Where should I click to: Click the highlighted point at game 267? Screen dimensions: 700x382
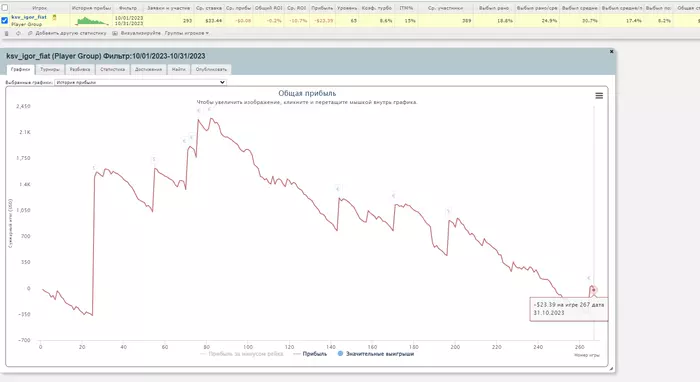point(593,290)
